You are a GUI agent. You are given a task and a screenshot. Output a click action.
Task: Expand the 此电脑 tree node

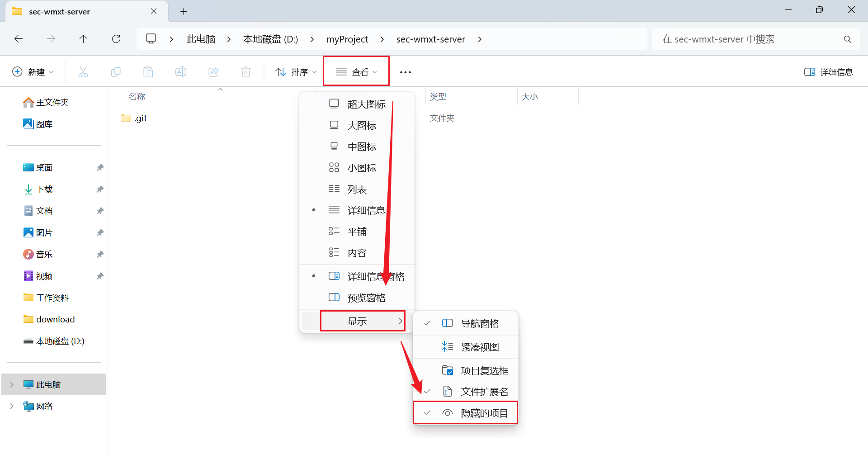12,384
